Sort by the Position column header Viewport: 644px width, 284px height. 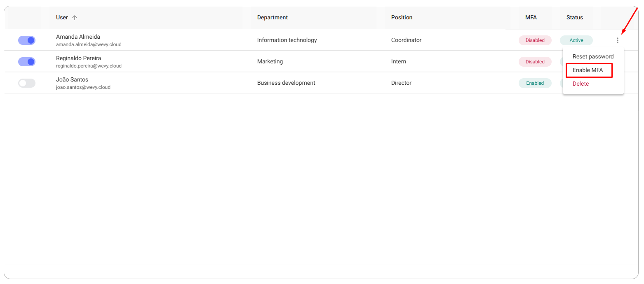[x=402, y=17]
